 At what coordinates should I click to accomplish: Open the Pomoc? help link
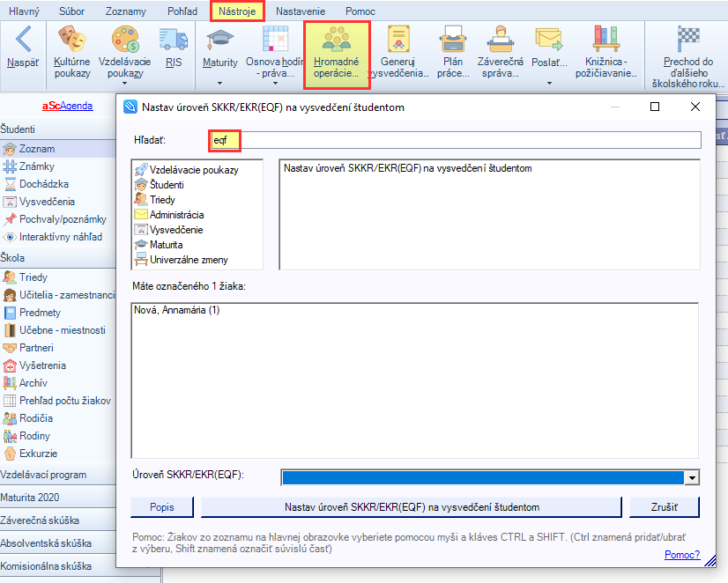[682, 555]
